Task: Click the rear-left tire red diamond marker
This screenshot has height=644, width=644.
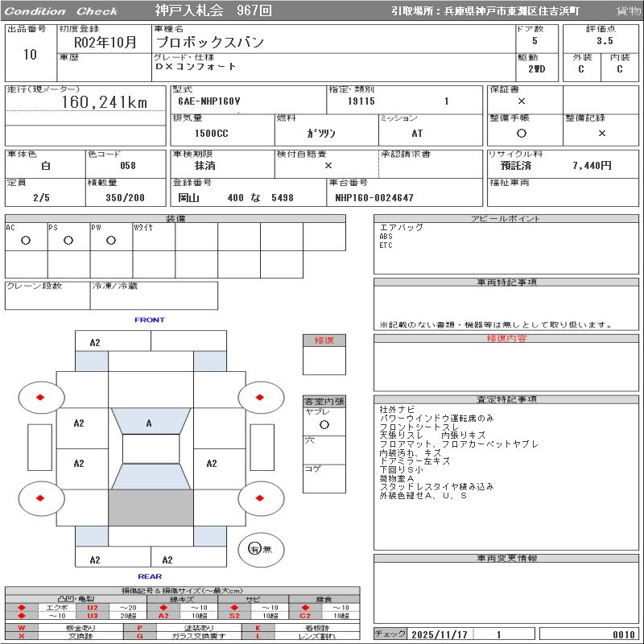Action: coord(40,497)
